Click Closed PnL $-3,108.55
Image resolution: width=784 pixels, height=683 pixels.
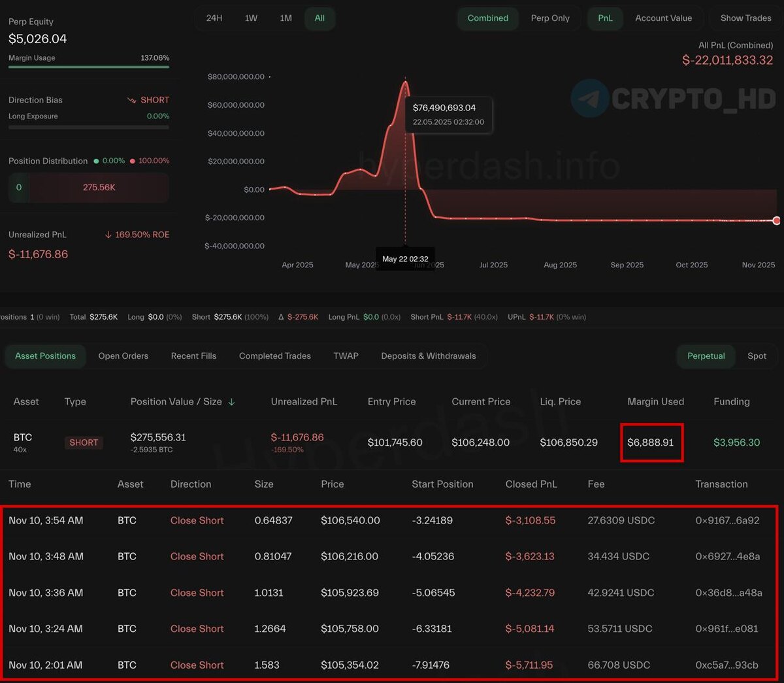(531, 521)
